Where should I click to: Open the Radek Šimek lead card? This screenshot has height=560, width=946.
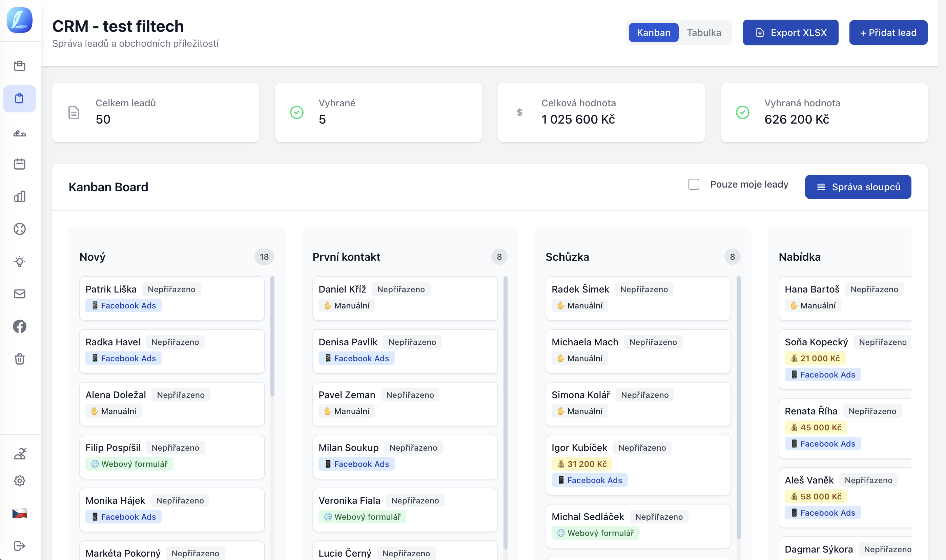[x=638, y=299]
